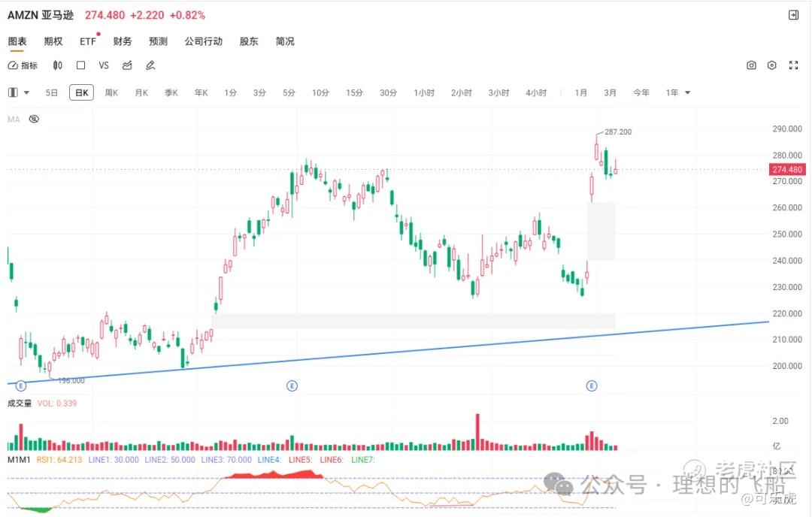
Task: Select the 1分 interval
Action: pyautogui.click(x=231, y=92)
